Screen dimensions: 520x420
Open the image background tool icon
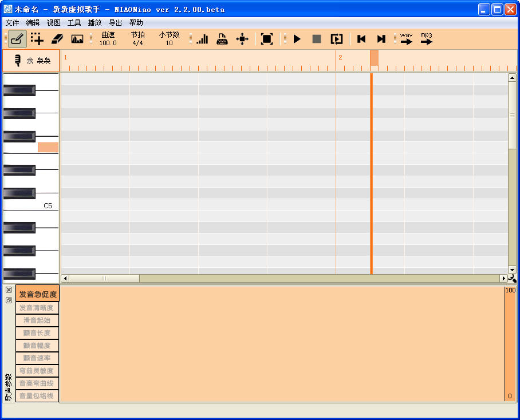click(x=77, y=39)
